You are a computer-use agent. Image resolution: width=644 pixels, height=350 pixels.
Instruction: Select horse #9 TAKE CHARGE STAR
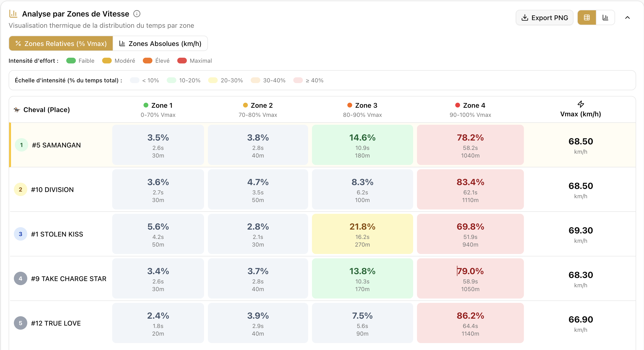point(69,279)
